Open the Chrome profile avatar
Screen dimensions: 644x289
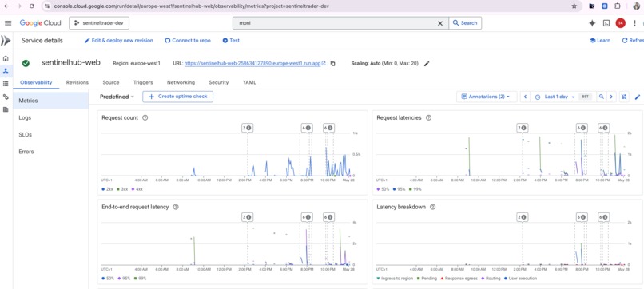[x=637, y=6]
